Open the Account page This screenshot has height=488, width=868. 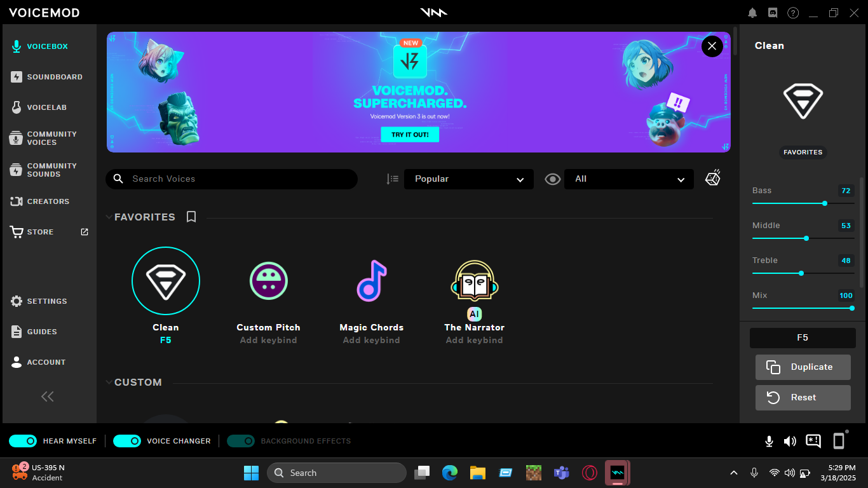tap(38, 362)
